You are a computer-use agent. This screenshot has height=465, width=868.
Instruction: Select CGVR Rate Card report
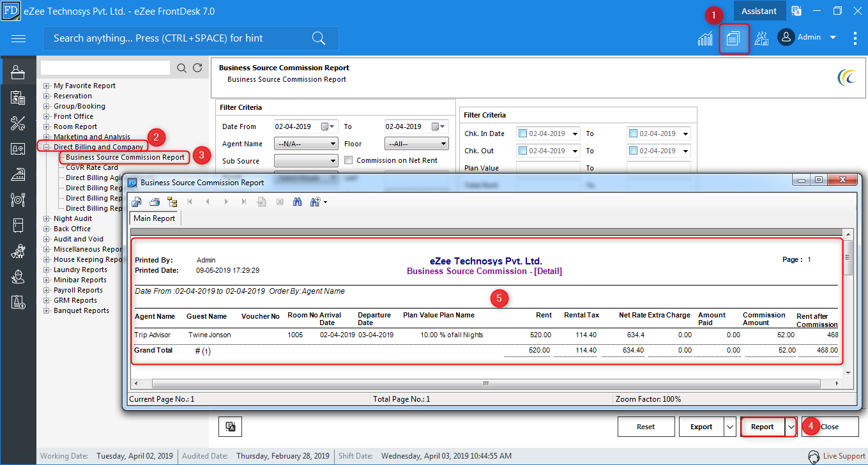(x=92, y=167)
